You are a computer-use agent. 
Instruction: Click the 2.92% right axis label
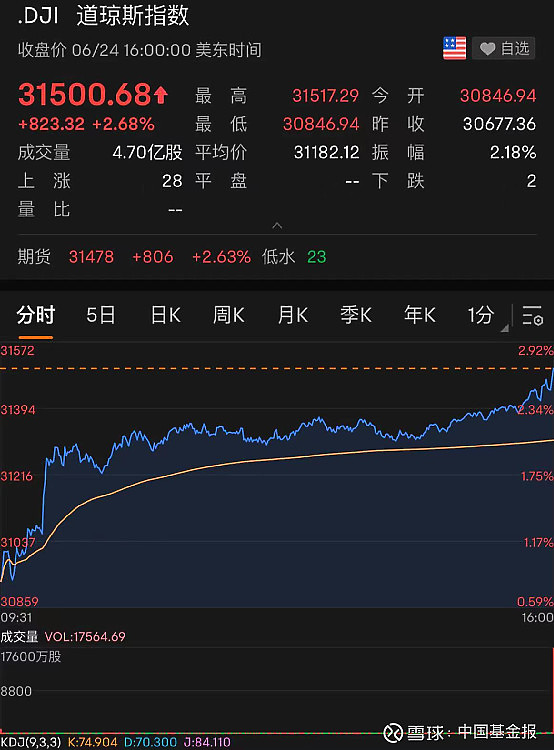click(536, 351)
